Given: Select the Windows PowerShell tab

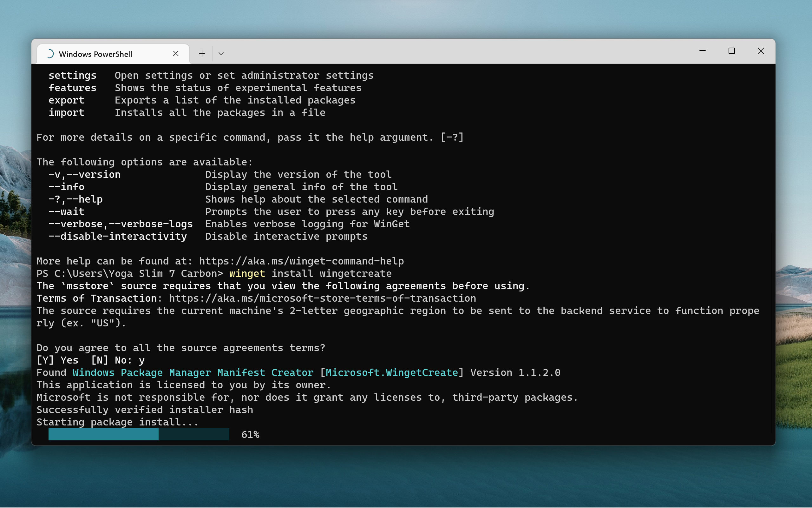Looking at the screenshot, I should [113, 54].
